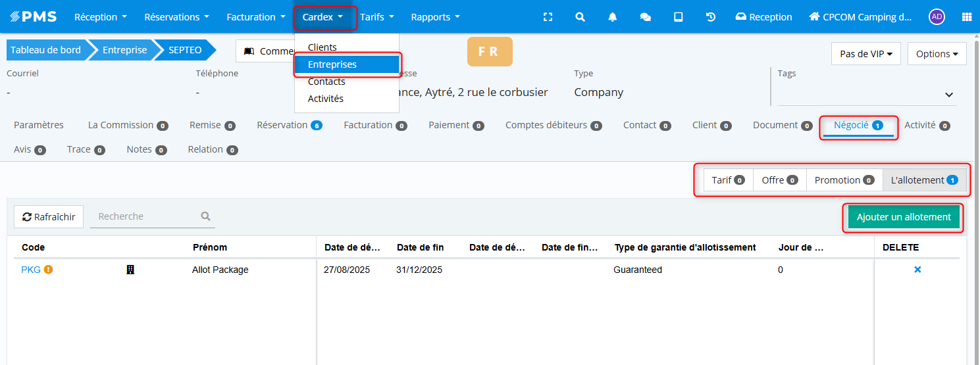Expand the Pas de VIP dropdown
Screen dimensions: 980x365
866,54
